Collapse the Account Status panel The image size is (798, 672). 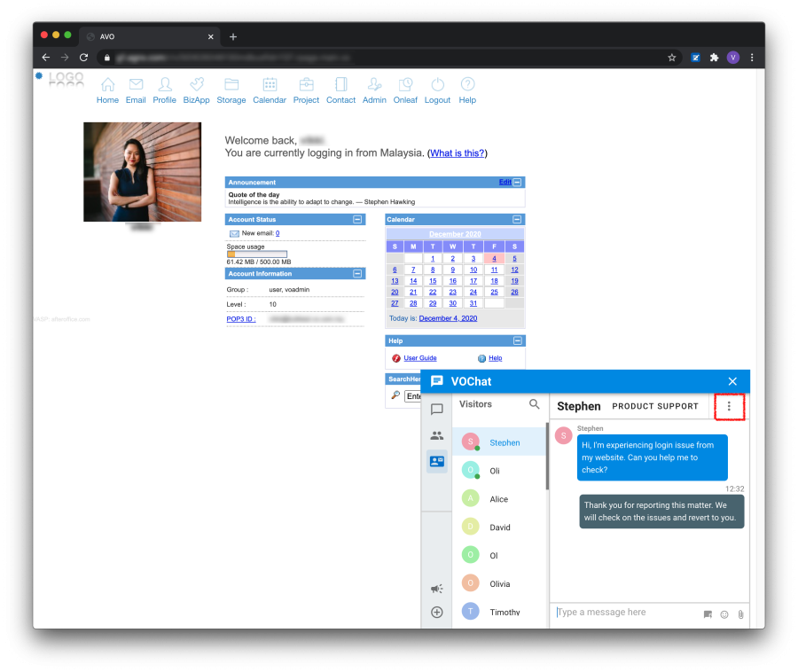[358, 219]
